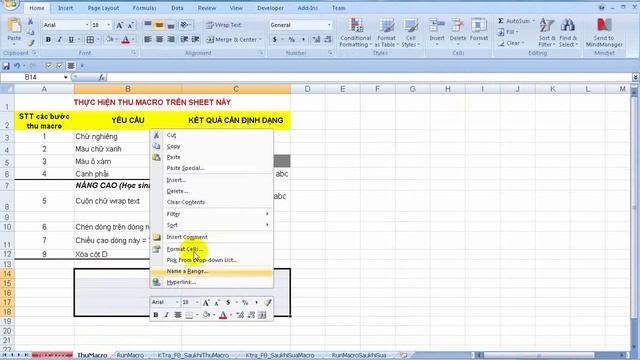Viewport: 640px width, 360px height.
Task: Toggle Underline in the ribbon Font group
Action: tap(71, 40)
